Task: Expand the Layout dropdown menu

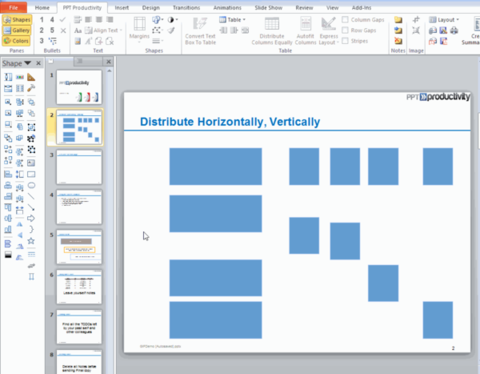Action: click(x=444, y=20)
